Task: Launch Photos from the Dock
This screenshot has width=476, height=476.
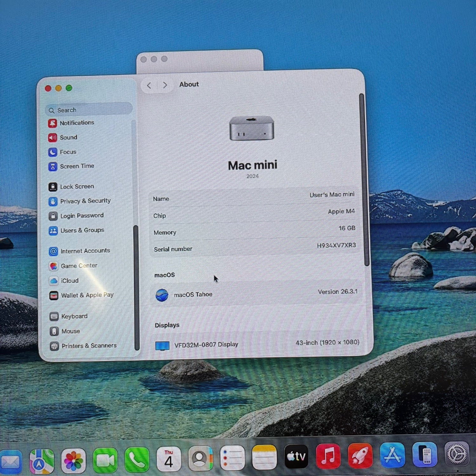Action: point(73,461)
